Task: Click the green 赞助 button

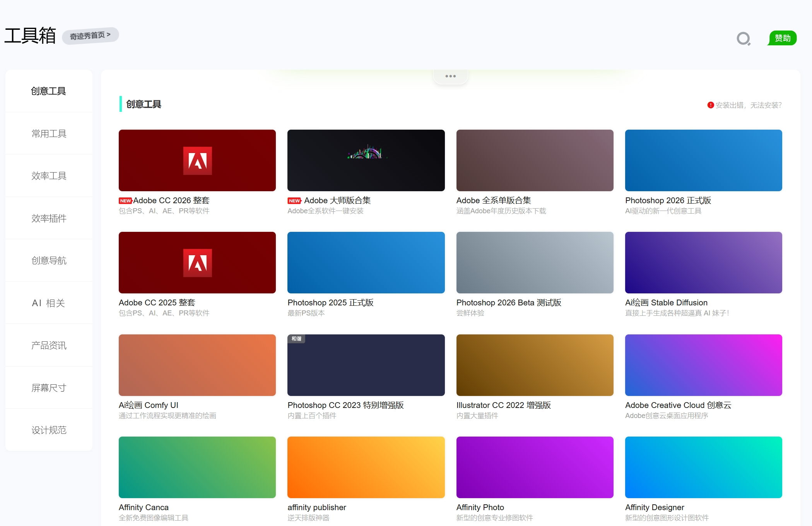Action: click(x=783, y=38)
